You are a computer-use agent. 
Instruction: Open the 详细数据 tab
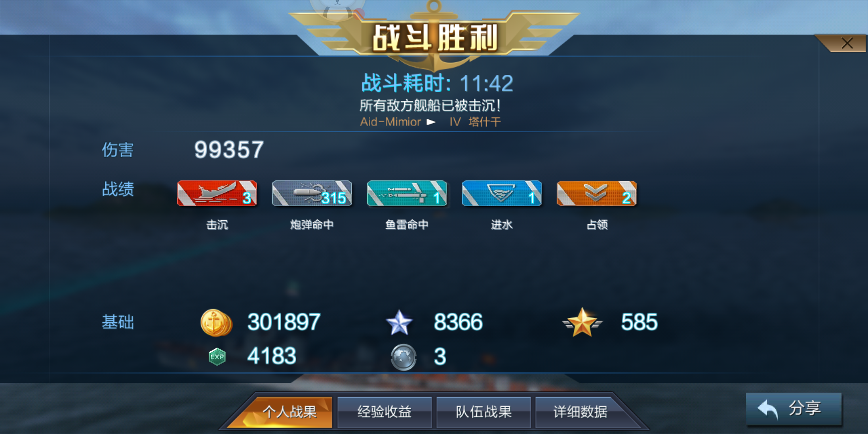tap(581, 412)
